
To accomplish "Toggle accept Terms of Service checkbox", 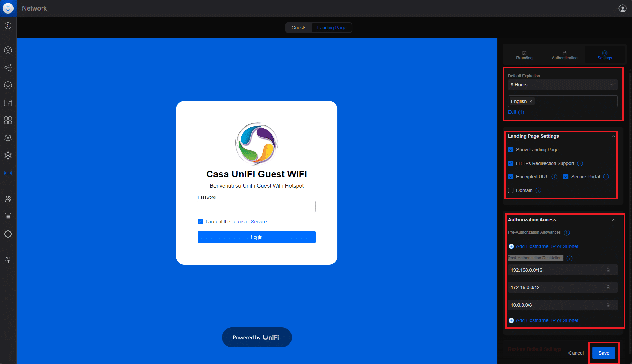I will [200, 222].
